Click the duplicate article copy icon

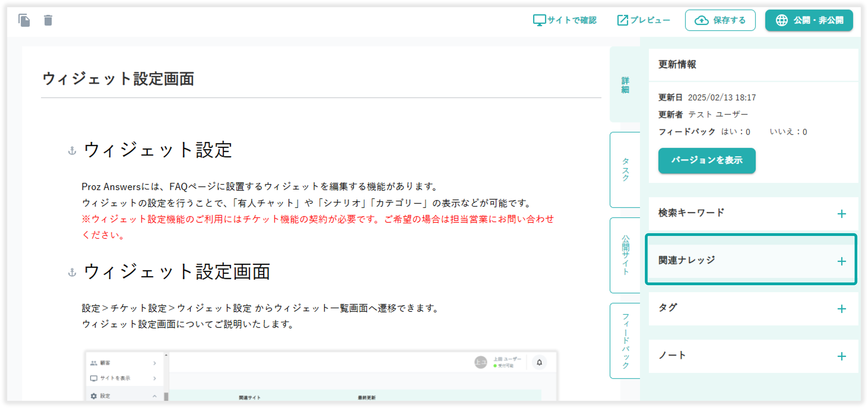[24, 20]
